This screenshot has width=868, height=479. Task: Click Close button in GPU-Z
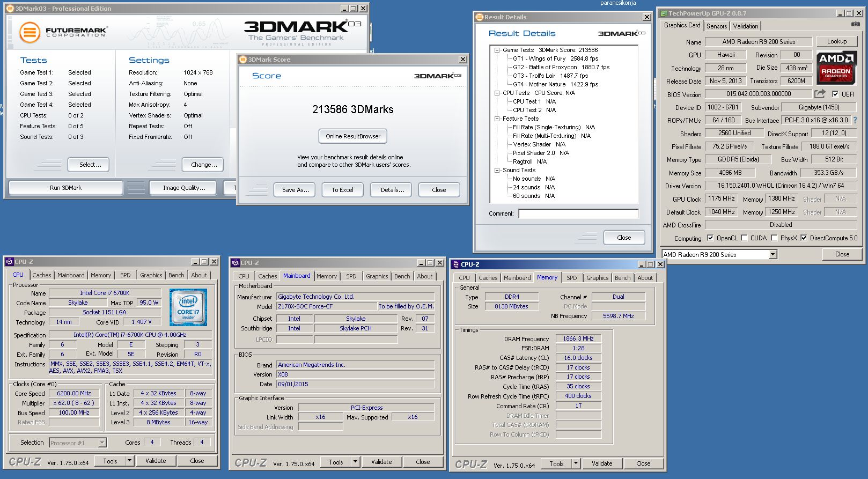842,254
